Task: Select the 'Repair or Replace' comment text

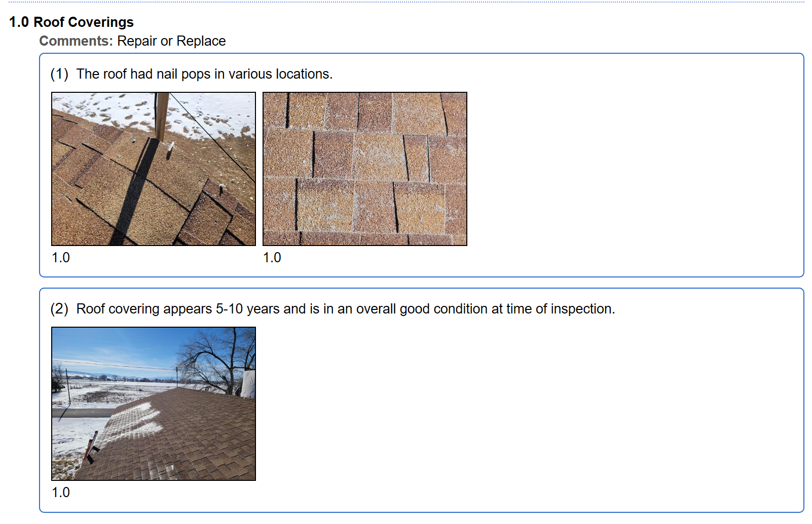Action: [x=171, y=41]
